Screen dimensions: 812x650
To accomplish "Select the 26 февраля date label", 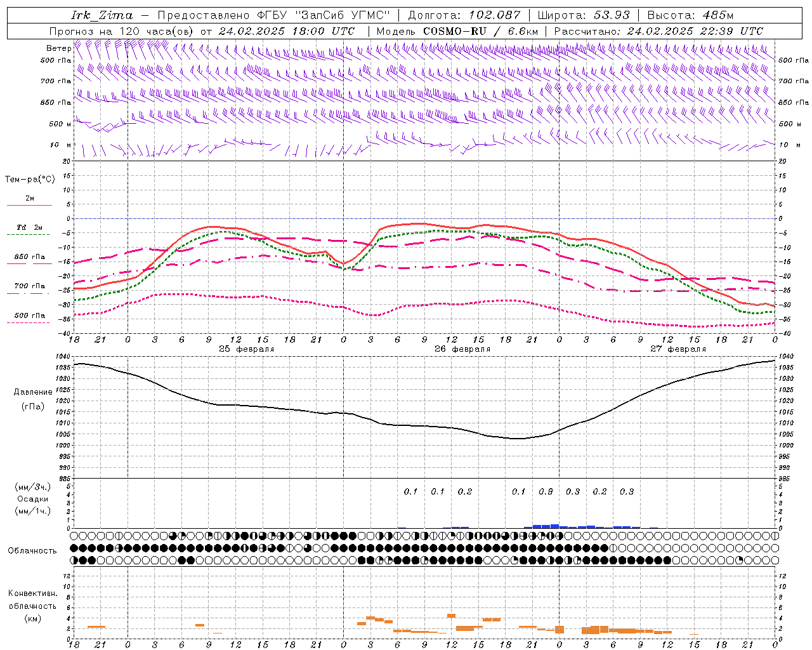I will click(462, 349).
